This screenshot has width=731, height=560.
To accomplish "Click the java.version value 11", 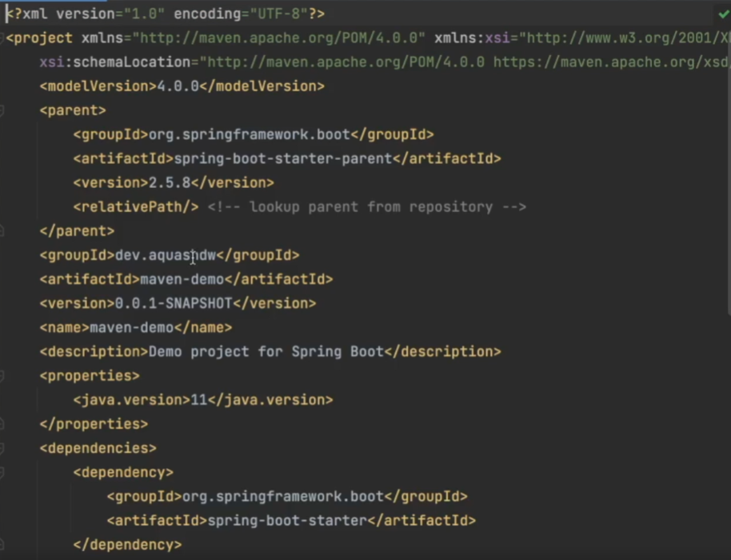I will coord(199,400).
